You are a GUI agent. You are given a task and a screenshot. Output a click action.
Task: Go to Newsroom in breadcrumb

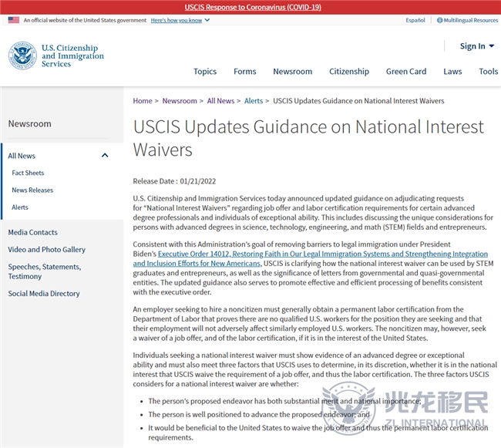[x=180, y=101]
